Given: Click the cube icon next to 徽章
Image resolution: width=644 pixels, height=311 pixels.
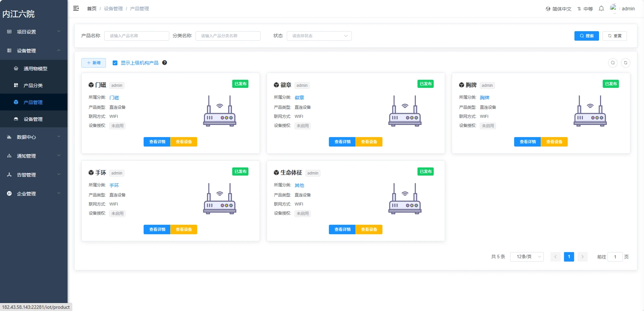Looking at the screenshot, I should coord(276,85).
